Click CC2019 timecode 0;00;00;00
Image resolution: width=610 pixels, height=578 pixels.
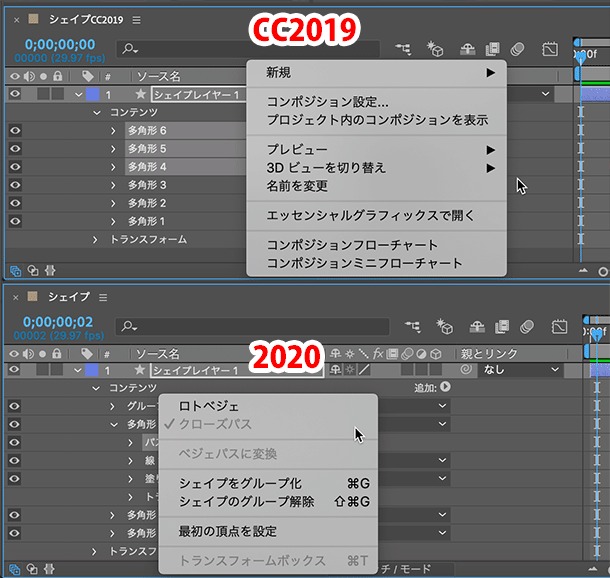(60, 44)
